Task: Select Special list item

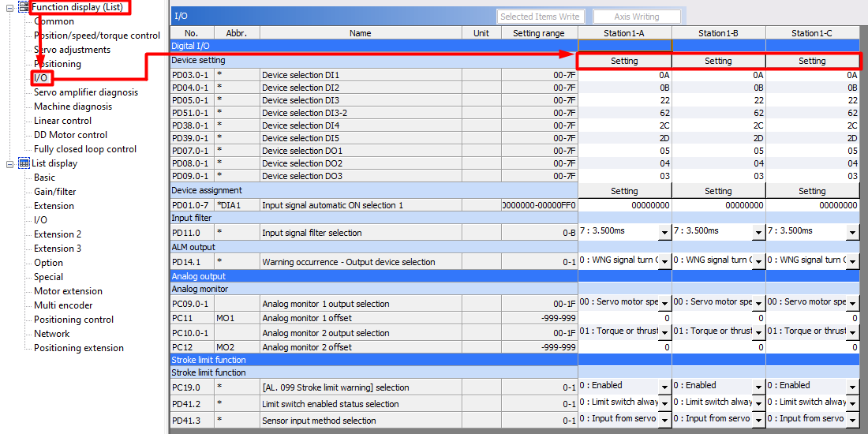Action: 48,277
